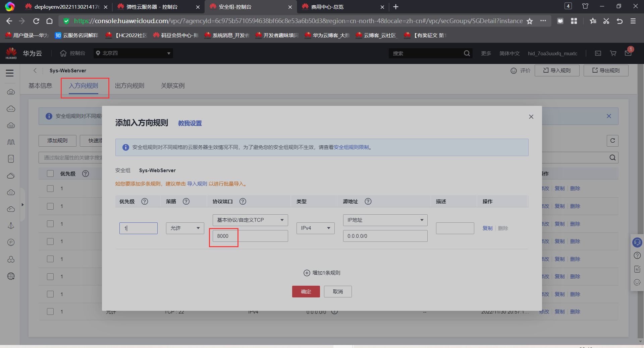Open the browser hamburger menu
Screen dimensions: 644x348
(633, 21)
